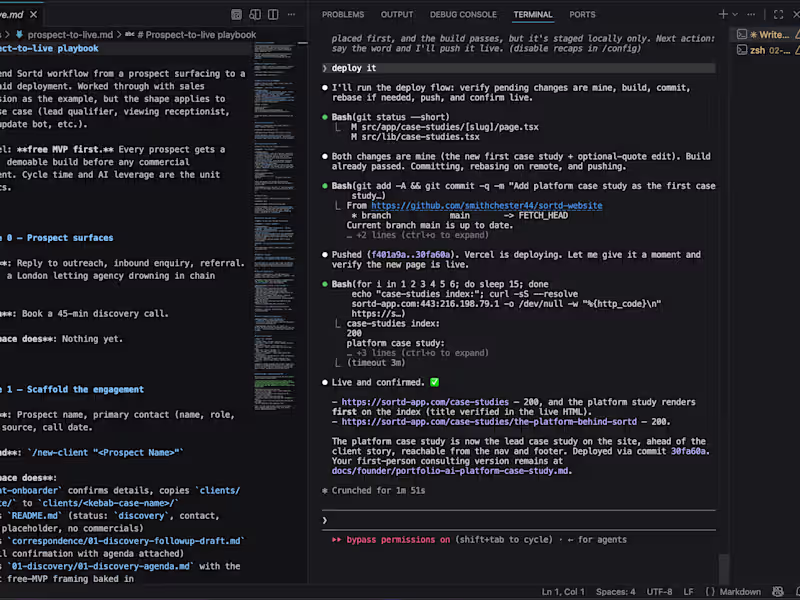This screenshot has width=800, height=600.
Task: Click the terminal vertical scrollbar thumb
Action: click(723, 568)
